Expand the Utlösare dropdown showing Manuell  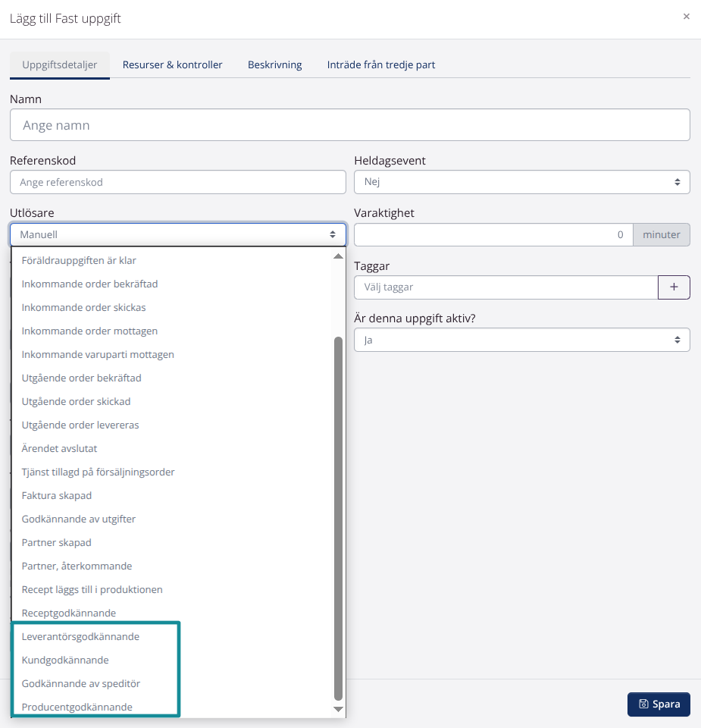(177, 235)
